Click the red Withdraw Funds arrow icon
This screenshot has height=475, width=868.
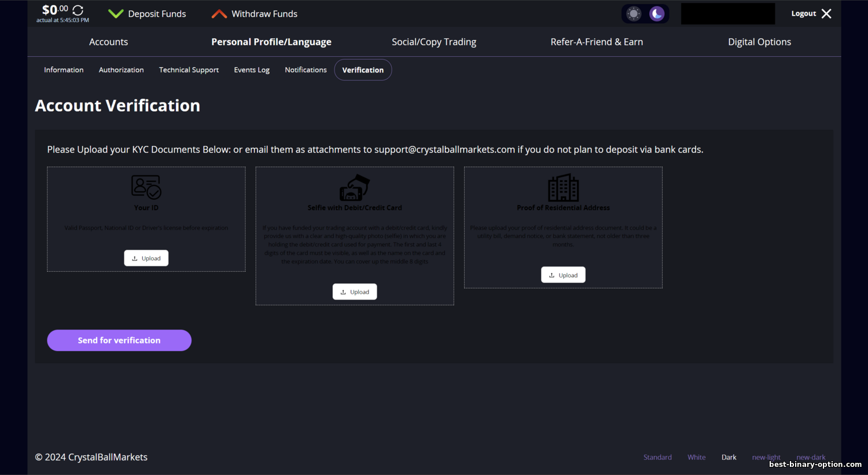click(x=219, y=14)
